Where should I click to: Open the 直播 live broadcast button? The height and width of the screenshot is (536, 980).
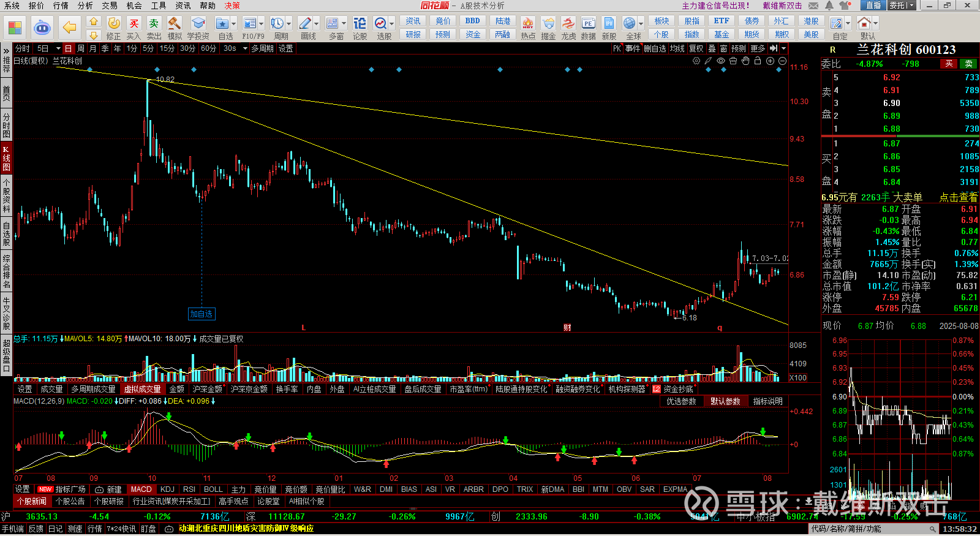(873, 6)
